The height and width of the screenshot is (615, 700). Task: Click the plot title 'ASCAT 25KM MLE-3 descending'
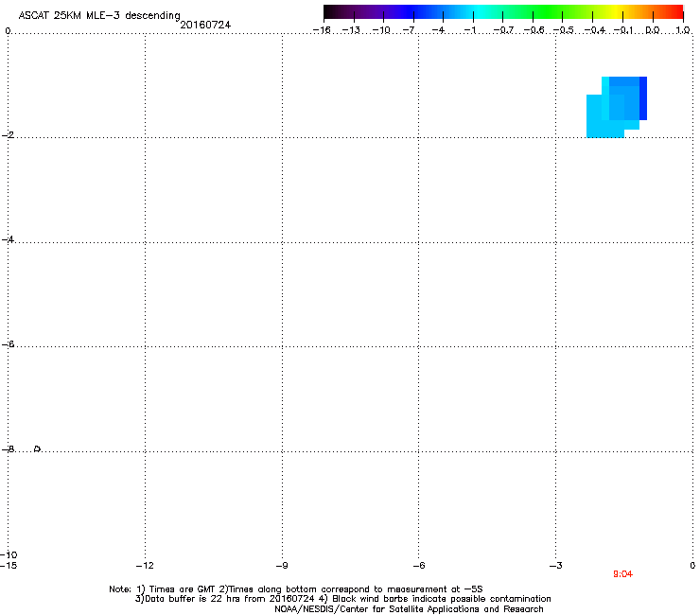(x=99, y=15)
